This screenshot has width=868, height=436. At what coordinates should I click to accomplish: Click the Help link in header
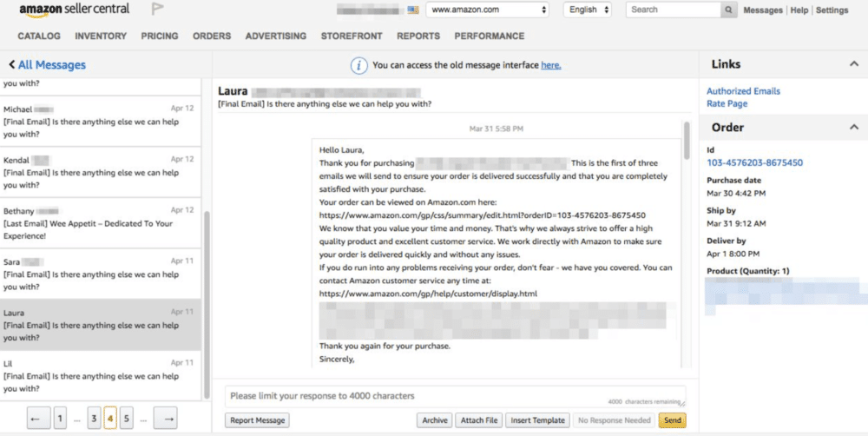(799, 10)
